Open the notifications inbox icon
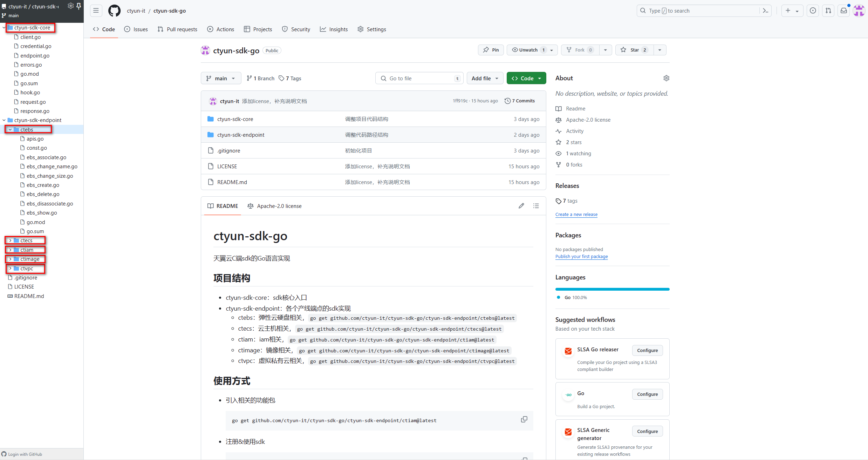 click(844, 11)
